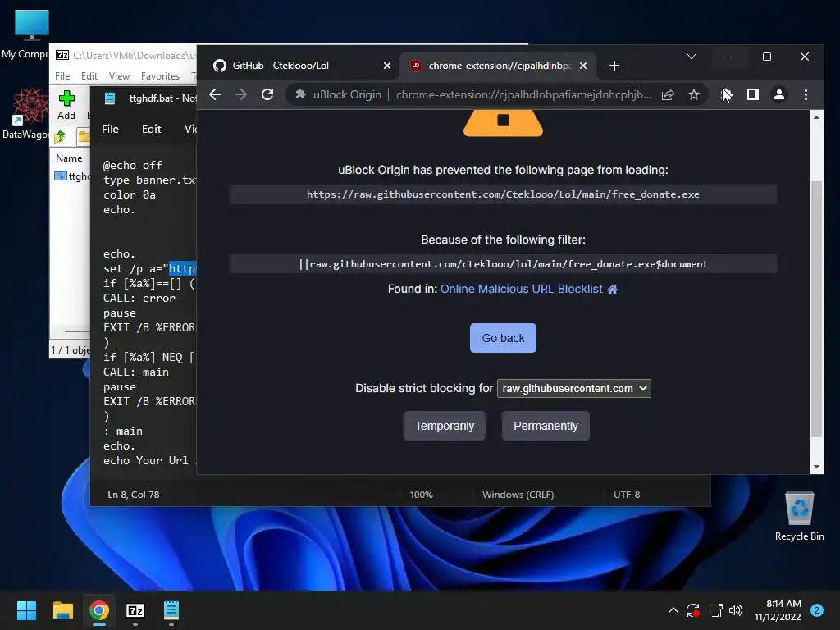Click Permanently to disable strict blocking
840x630 pixels.
coord(546,426)
